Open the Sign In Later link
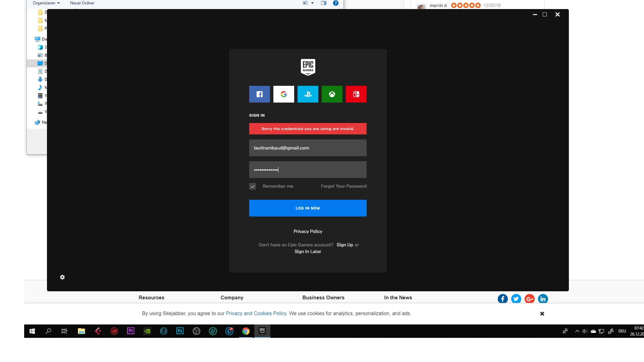The image size is (644, 362). pos(308,251)
